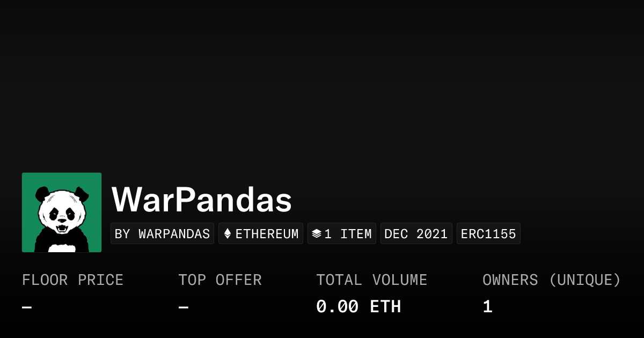Click the TOTAL VOLUME stat label
Screen dimensions: 644x338
tap(371, 280)
